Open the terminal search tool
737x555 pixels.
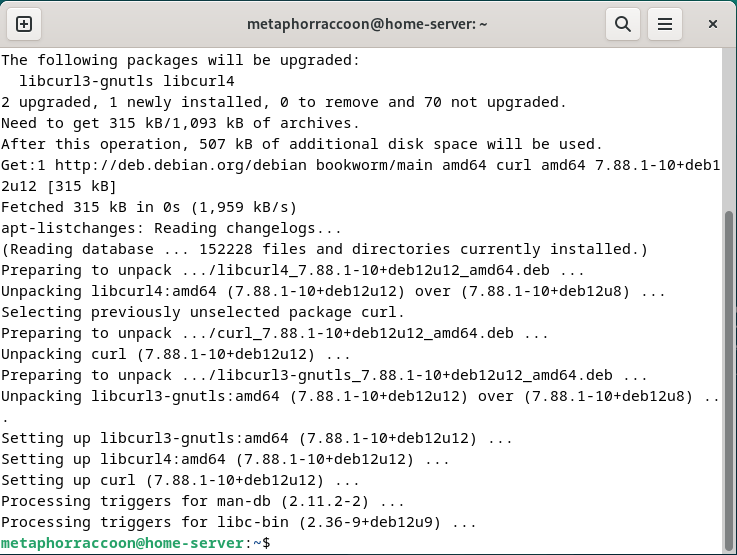(x=623, y=24)
